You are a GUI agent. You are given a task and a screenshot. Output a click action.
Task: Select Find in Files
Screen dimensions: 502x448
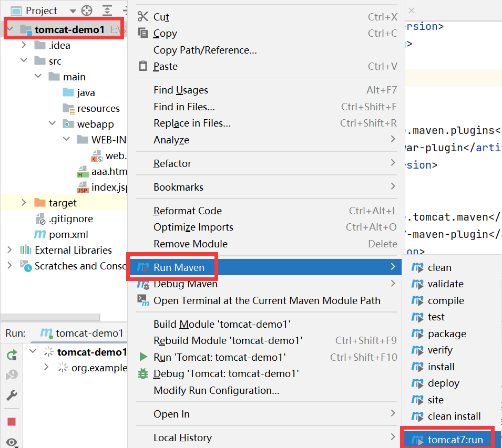click(267, 107)
